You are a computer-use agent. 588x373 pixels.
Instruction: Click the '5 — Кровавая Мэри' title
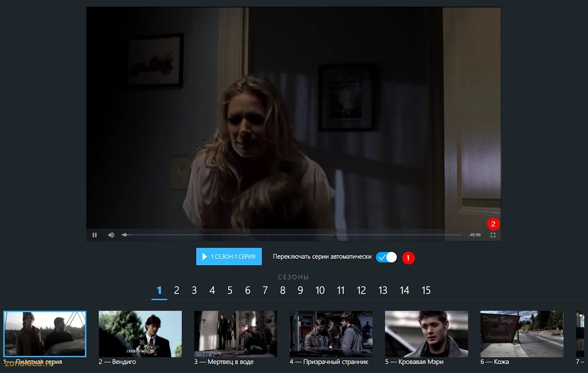point(414,362)
